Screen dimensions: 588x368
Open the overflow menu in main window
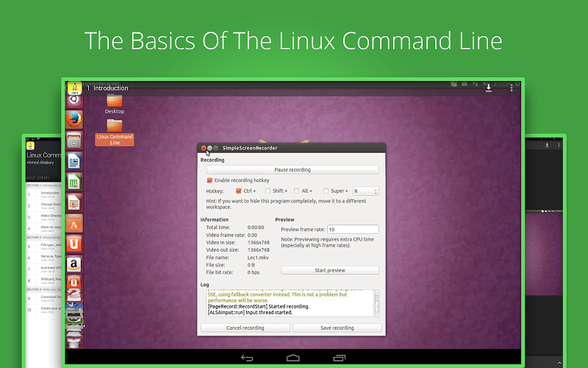pos(511,88)
